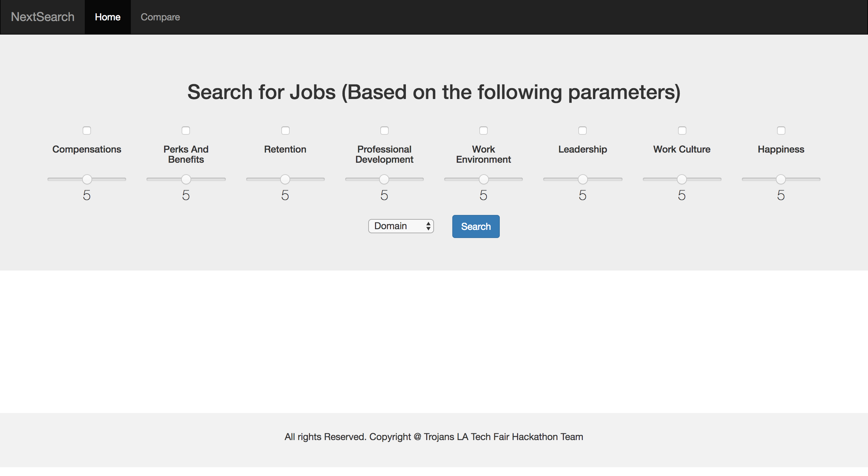Check the Compensations checkbox

(x=87, y=131)
